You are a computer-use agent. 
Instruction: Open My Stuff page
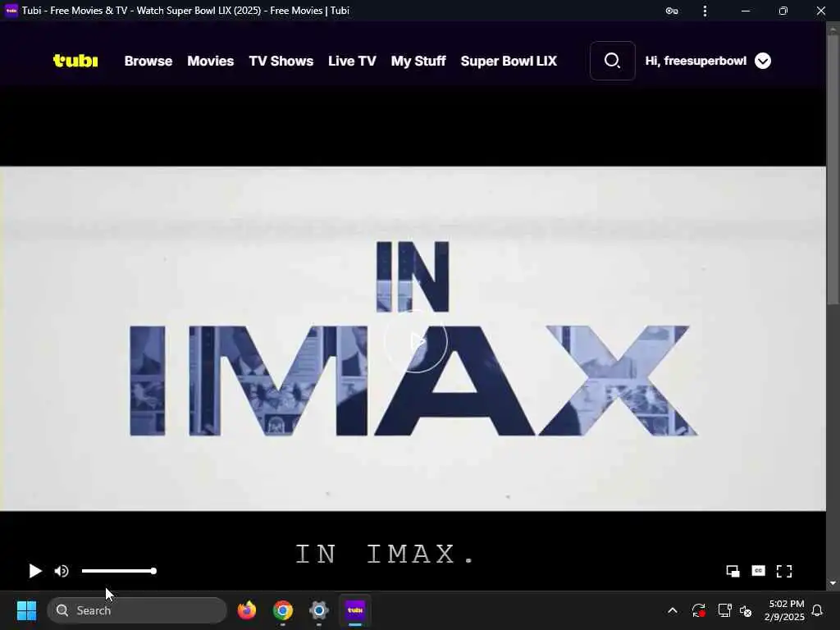pos(418,61)
